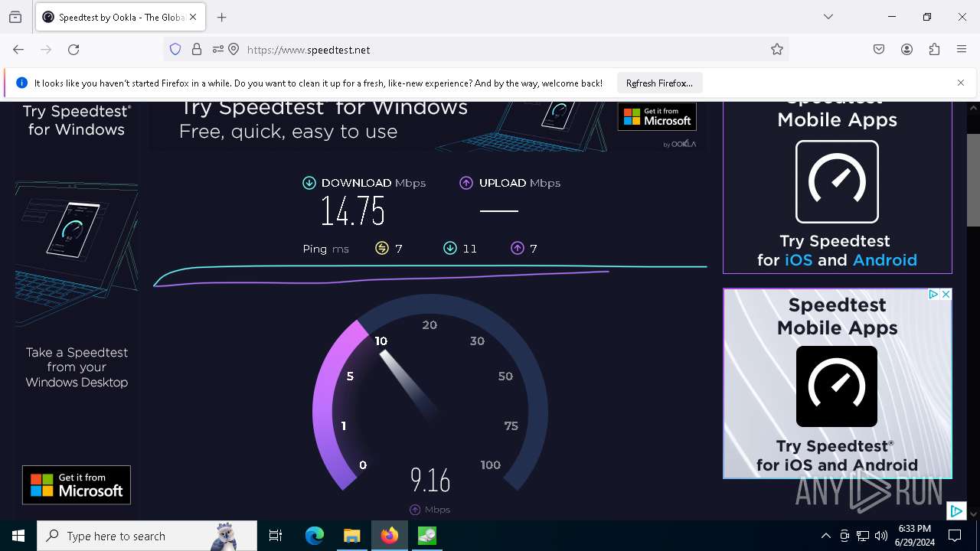The image size is (980, 551).
Task: Open the Firefox application hamburger menu
Action: coord(962,50)
